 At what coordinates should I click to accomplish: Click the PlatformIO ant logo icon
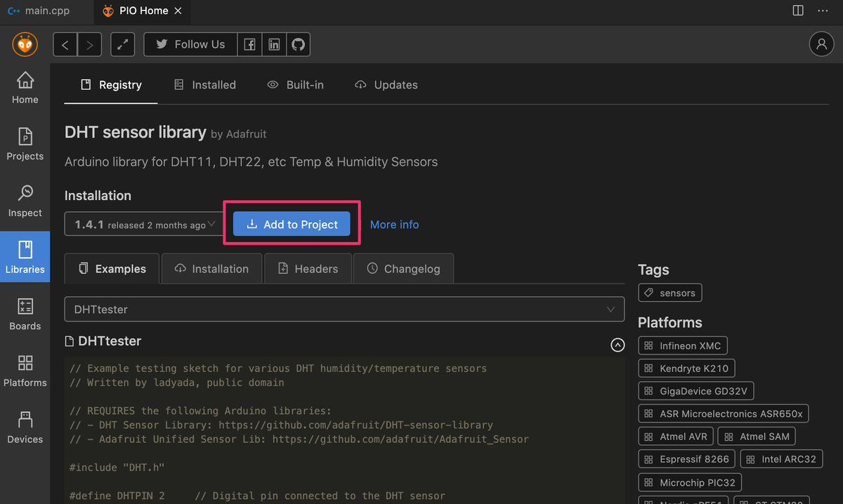pos(25,44)
